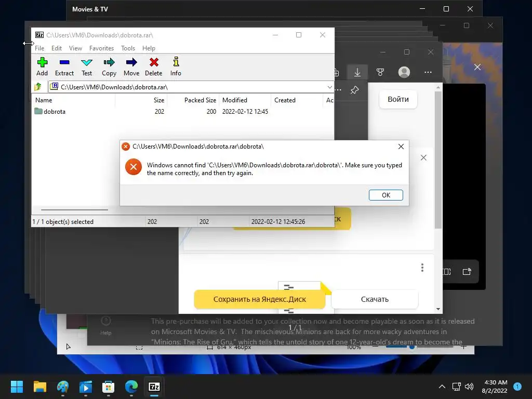Click the "1 / 1 object(s) selected" status text
This screenshot has height=399, width=532.
click(63, 221)
